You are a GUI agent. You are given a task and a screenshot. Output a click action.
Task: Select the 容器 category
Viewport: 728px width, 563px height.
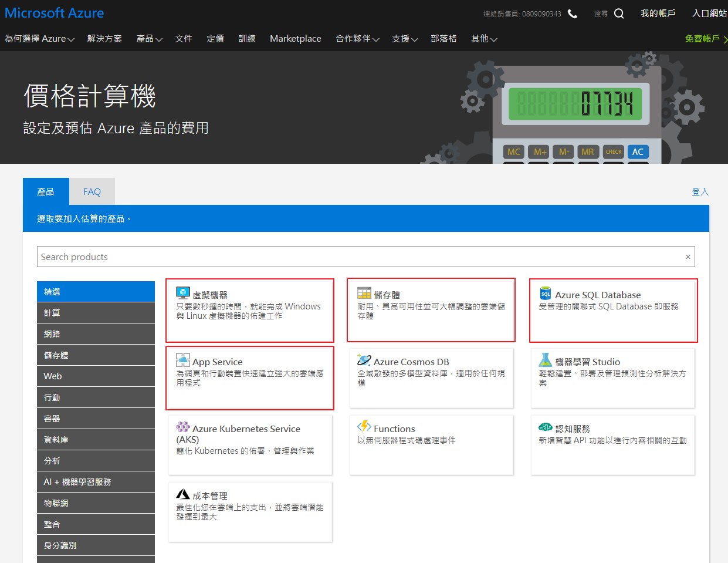point(96,419)
